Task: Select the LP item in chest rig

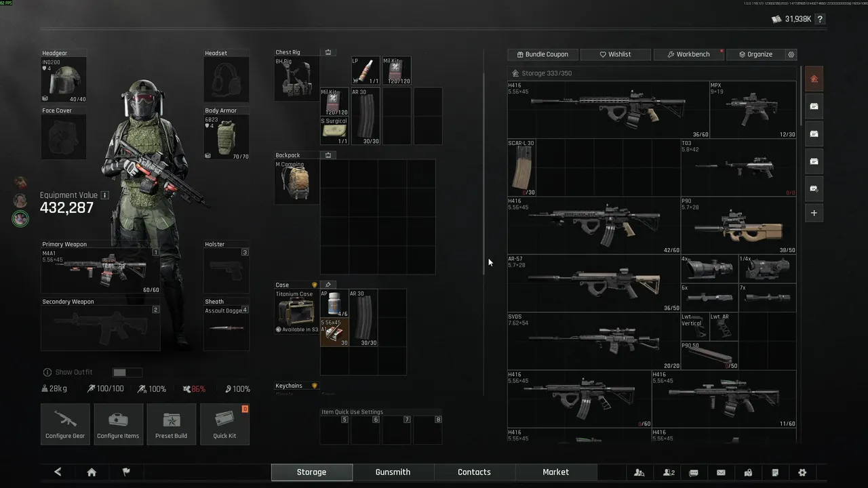Action: [x=365, y=70]
